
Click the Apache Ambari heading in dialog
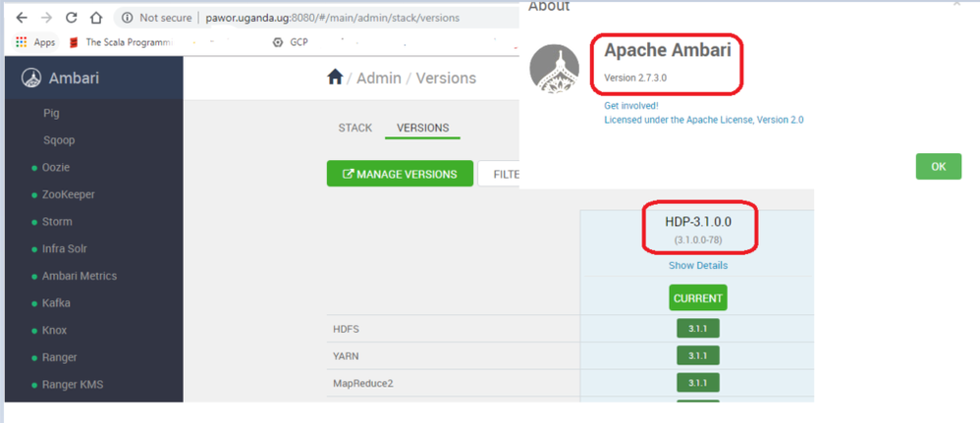(668, 50)
